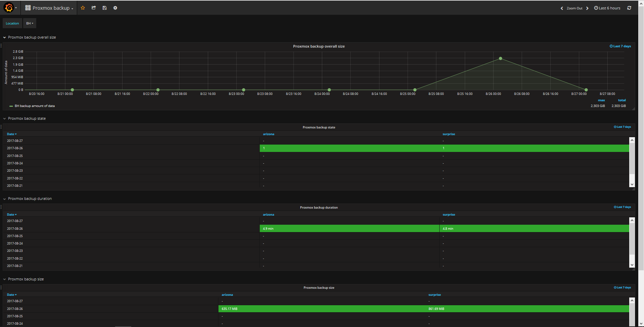Sort backup state table by Date
The width and height of the screenshot is (644, 327).
12,134
